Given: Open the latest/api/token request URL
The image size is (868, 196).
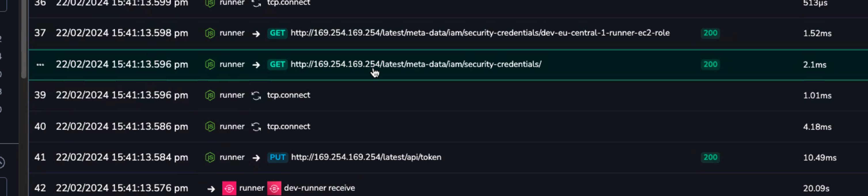Looking at the screenshot, I should [x=366, y=157].
